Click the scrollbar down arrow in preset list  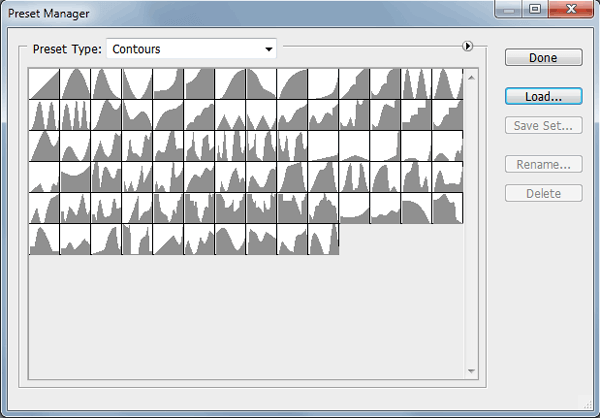click(x=472, y=371)
